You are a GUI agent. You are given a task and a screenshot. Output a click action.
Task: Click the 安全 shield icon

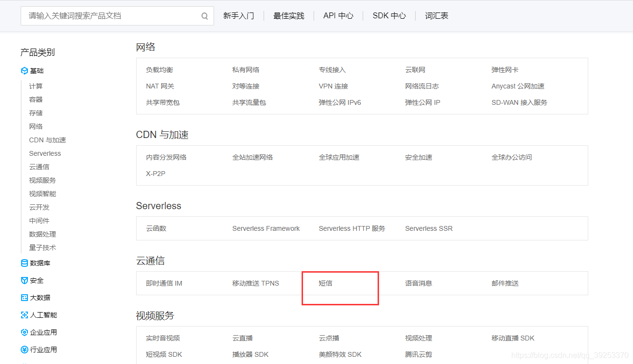(x=24, y=280)
